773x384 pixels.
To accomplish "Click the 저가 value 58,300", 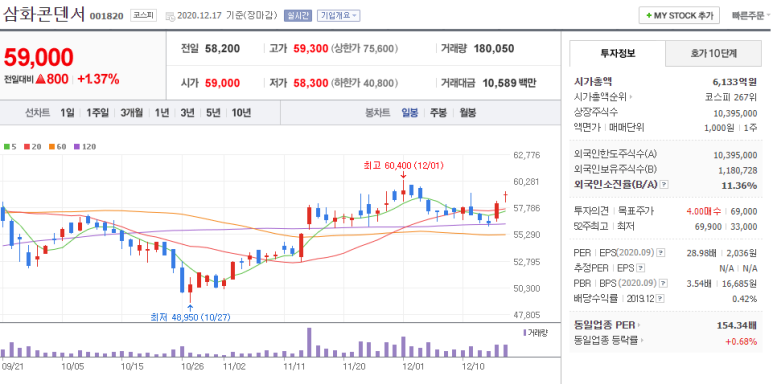I will [311, 83].
